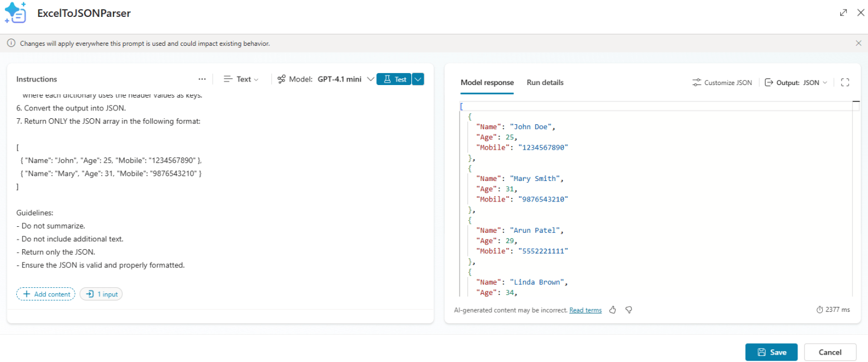Dismiss the changes warning banner
Image resolution: width=868 pixels, height=362 pixels.
[858, 43]
